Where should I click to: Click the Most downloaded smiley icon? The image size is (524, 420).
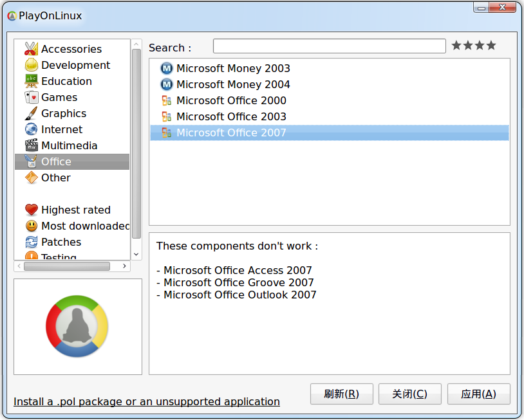pyautogui.click(x=31, y=226)
